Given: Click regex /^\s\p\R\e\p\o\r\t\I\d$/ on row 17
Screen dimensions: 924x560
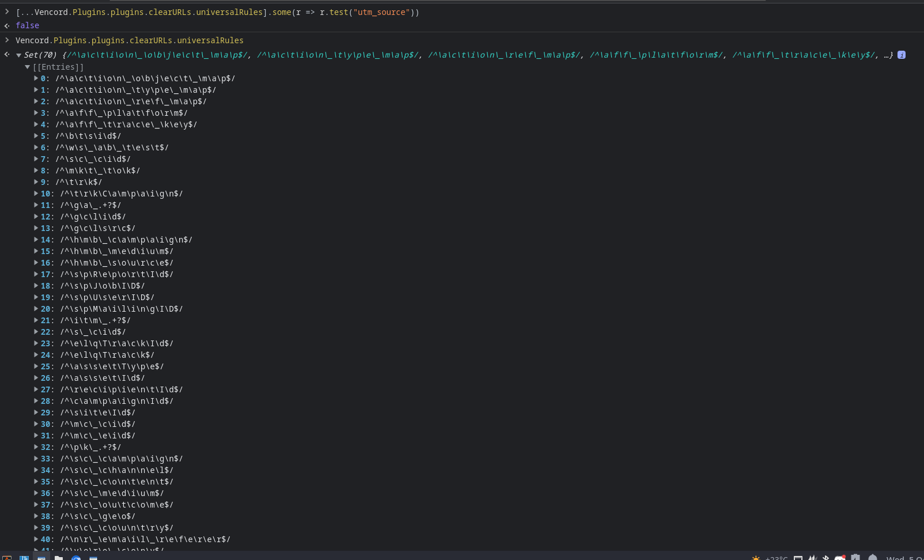Looking at the screenshot, I should pos(117,274).
